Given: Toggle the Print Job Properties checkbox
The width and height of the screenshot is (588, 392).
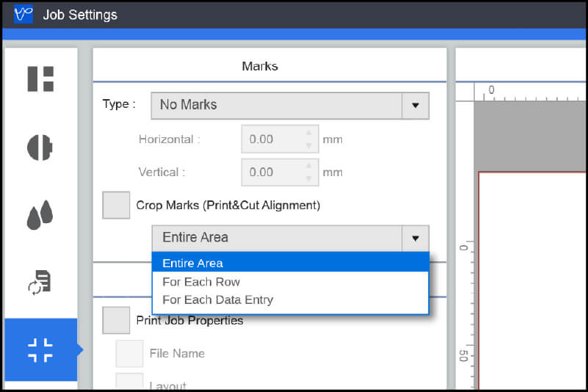Looking at the screenshot, I should coord(116,320).
